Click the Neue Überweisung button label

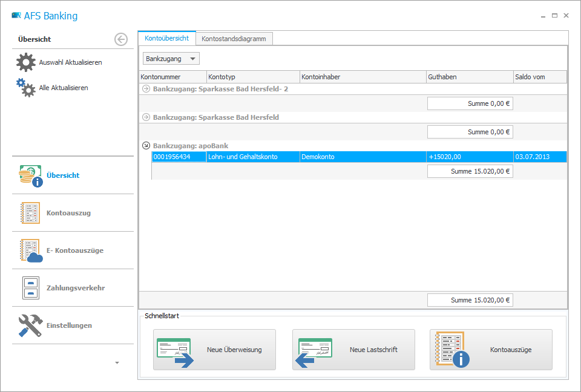234,350
